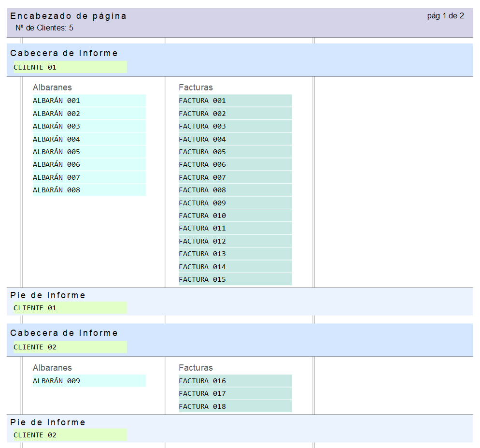Select the FACTURA 018 entry
Screen dimensions: 480x448
click(235, 406)
